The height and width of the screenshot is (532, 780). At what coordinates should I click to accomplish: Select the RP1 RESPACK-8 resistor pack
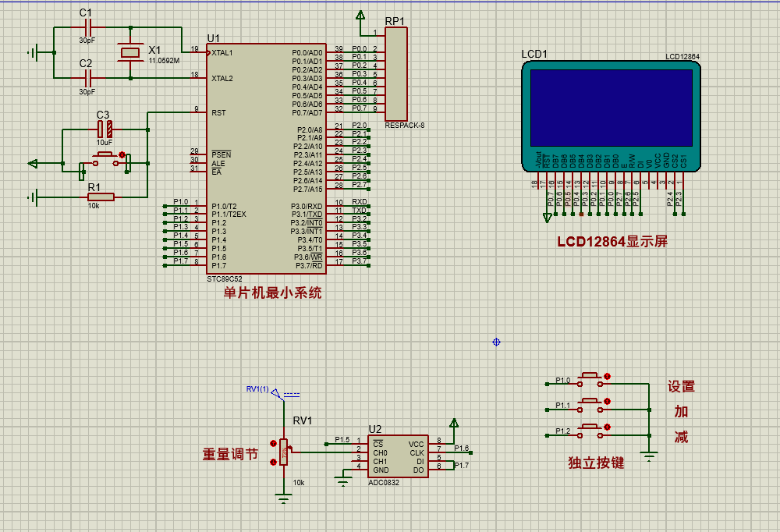395,72
